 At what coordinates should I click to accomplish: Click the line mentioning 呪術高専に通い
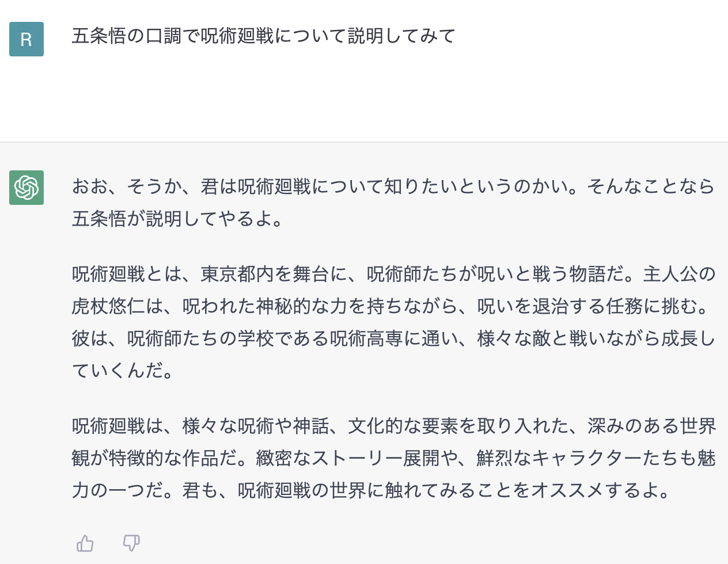coord(393,338)
